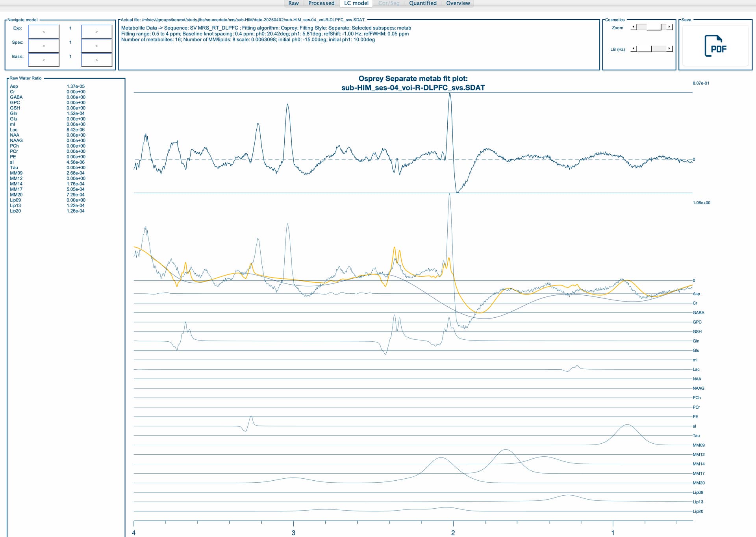The height and width of the screenshot is (537, 756).
Task: Click LB (Hz) slider left arrow
Action: tap(634, 48)
